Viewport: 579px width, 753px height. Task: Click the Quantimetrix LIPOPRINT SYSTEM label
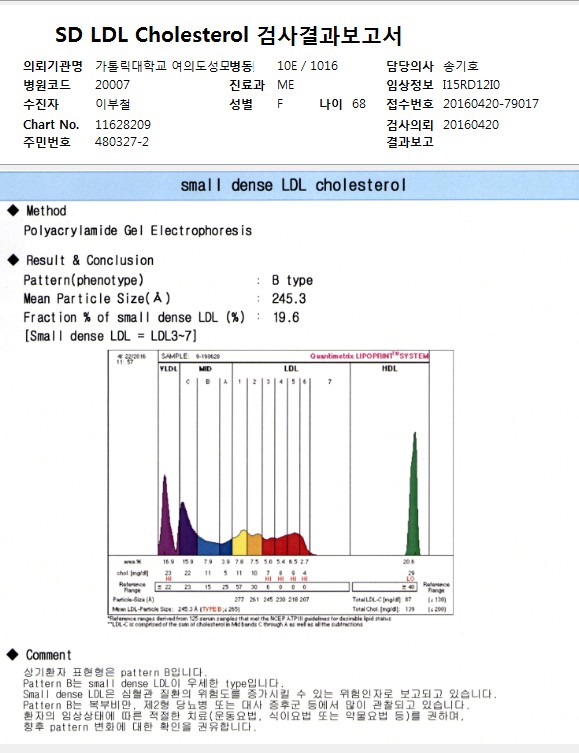(x=369, y=356)
